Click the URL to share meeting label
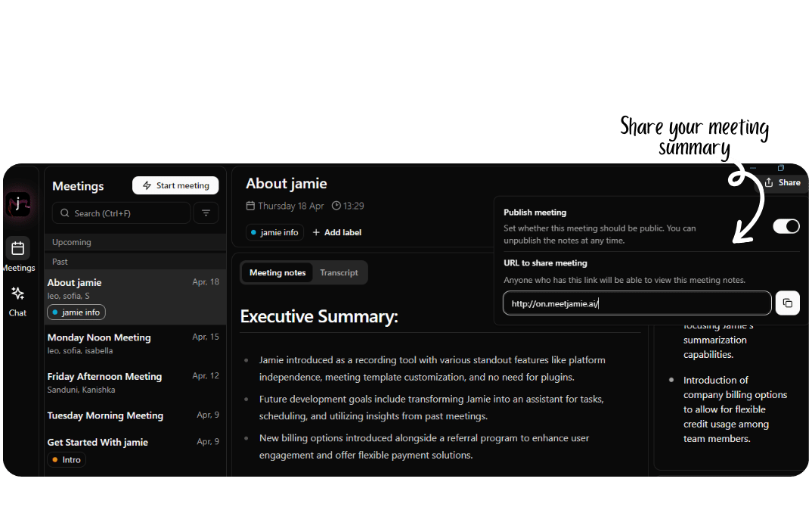The image size is (812, 516). click(545, 263)
